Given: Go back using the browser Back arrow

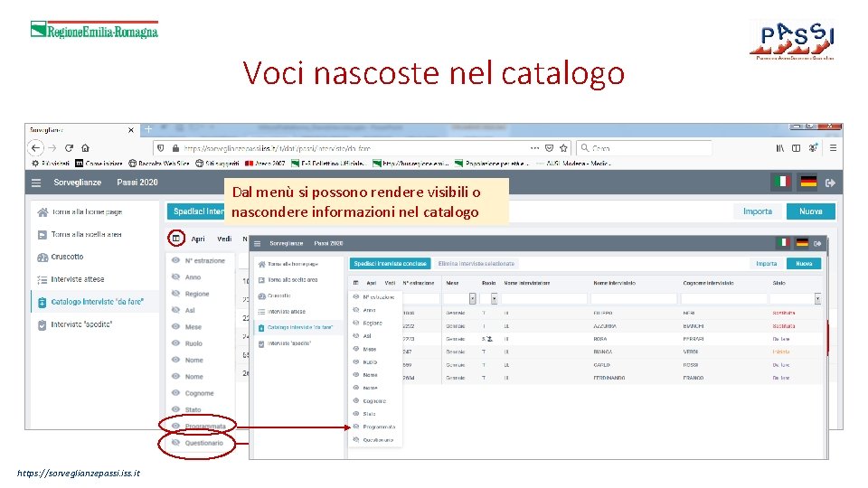Looking at the screenshot, I should pos(36,148).
